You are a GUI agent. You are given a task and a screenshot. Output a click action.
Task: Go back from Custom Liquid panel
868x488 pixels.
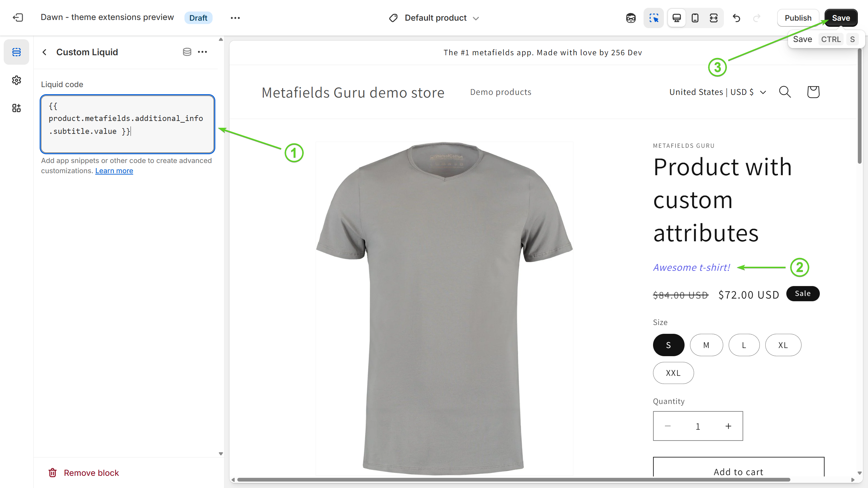coord(44,52)
